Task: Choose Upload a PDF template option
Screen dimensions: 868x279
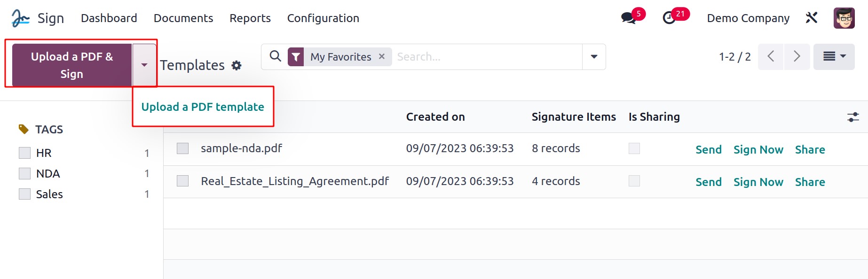Action: 203,107
